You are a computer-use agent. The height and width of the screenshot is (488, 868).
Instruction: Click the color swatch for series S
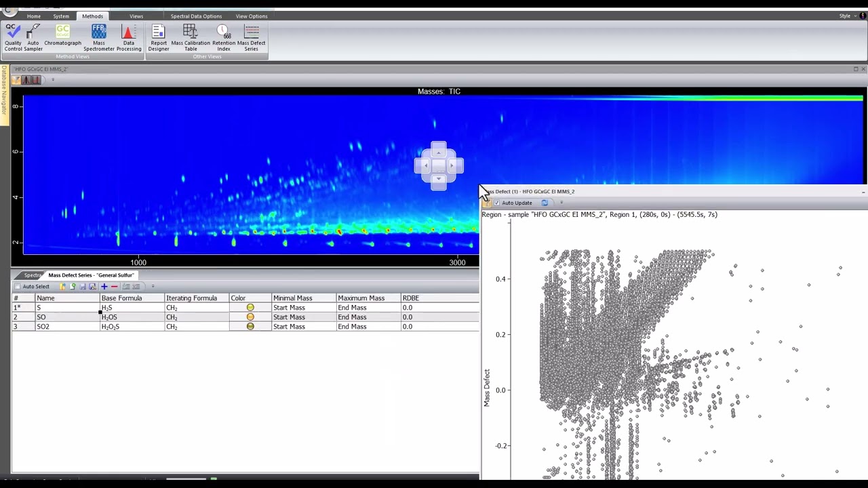pos(250,308)
